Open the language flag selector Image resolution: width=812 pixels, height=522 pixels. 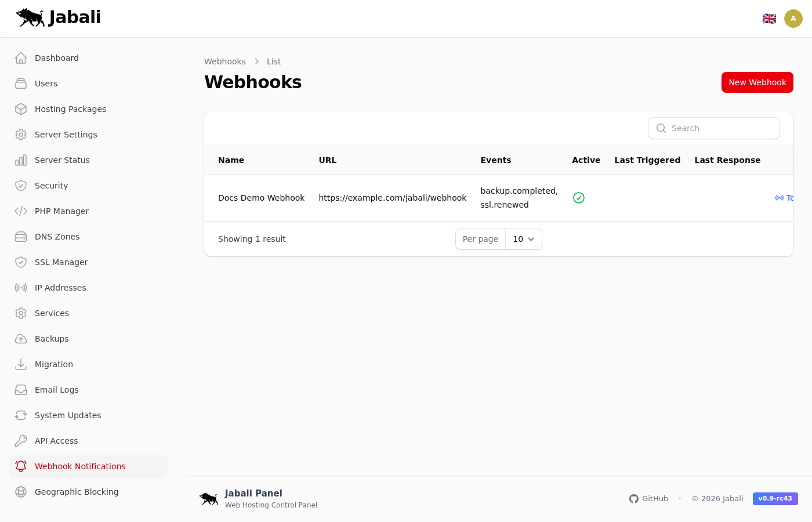pyautogui.click(x=769, y=19)
